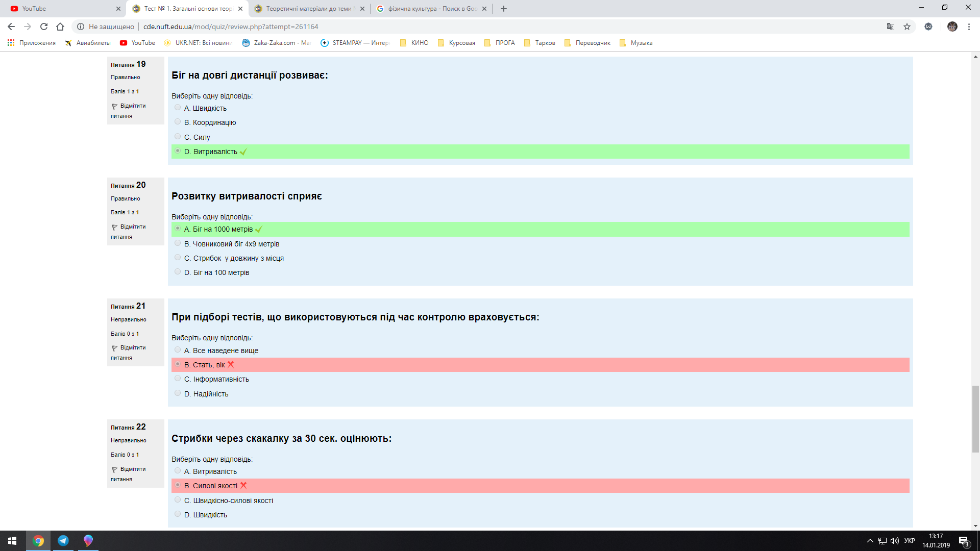The image size is (980, 551).
Task: Click the translate page icon
Action: coord(891,27)
